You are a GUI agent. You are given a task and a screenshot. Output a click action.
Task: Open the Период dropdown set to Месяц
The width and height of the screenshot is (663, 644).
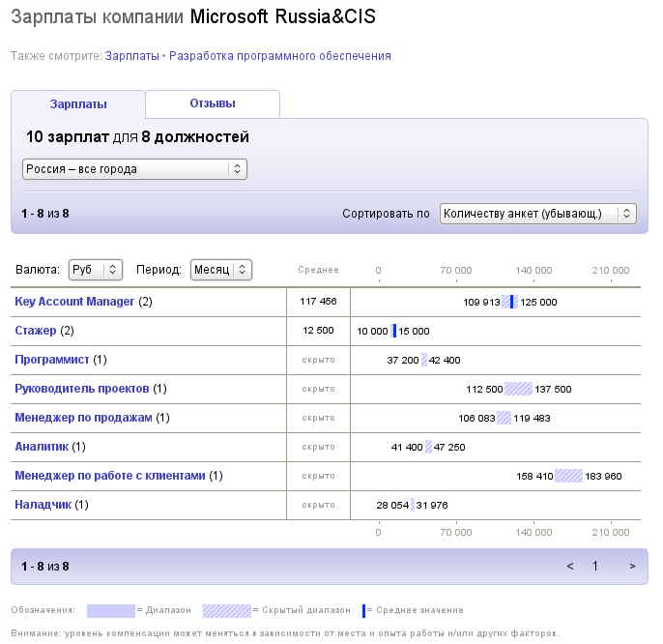coord(221,270)
